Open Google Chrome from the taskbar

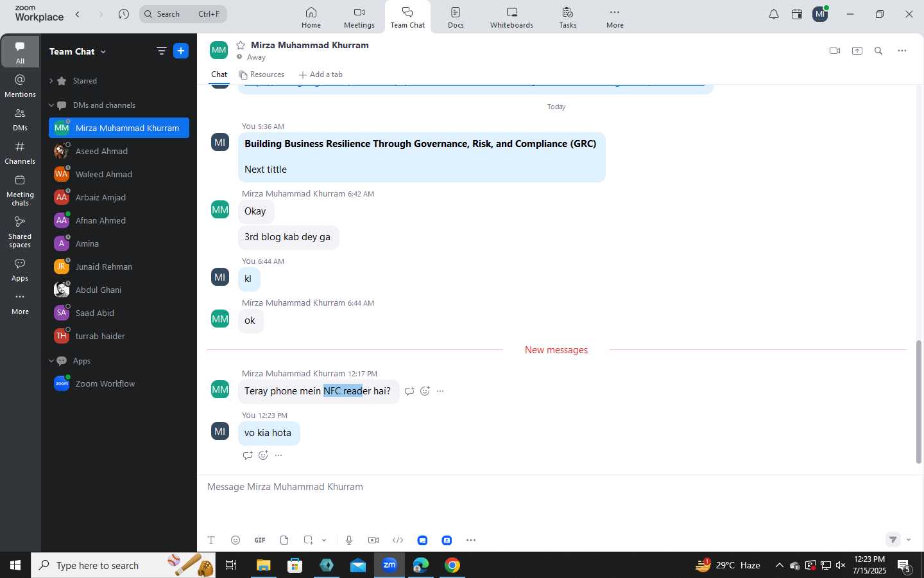[x=452, y=565]
